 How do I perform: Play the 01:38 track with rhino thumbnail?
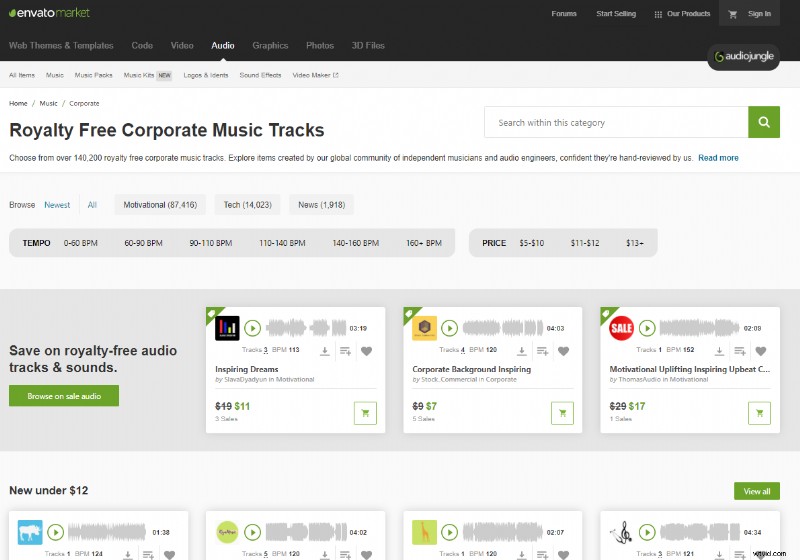coord(56,532)
